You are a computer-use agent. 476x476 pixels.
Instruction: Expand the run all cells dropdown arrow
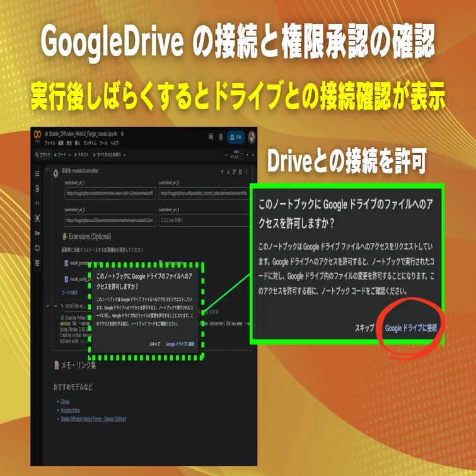pyautogui.click(x=124, y=155)
